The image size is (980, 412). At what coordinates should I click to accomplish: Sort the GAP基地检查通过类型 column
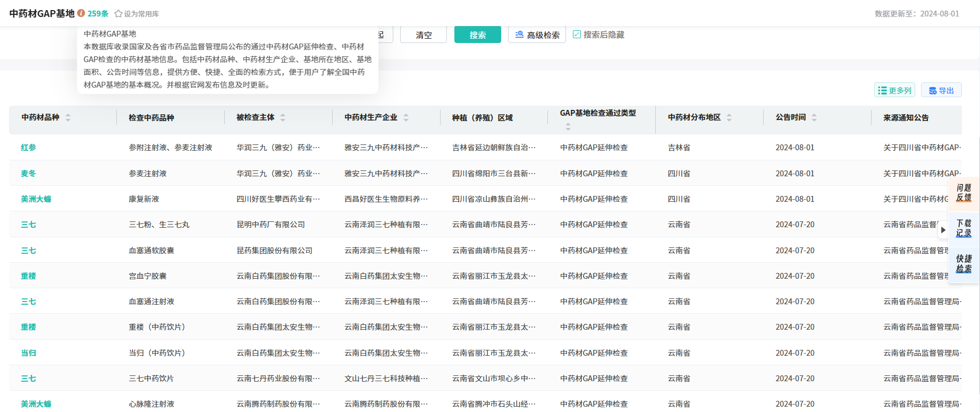pyautogui.click(x=568, y=126)
